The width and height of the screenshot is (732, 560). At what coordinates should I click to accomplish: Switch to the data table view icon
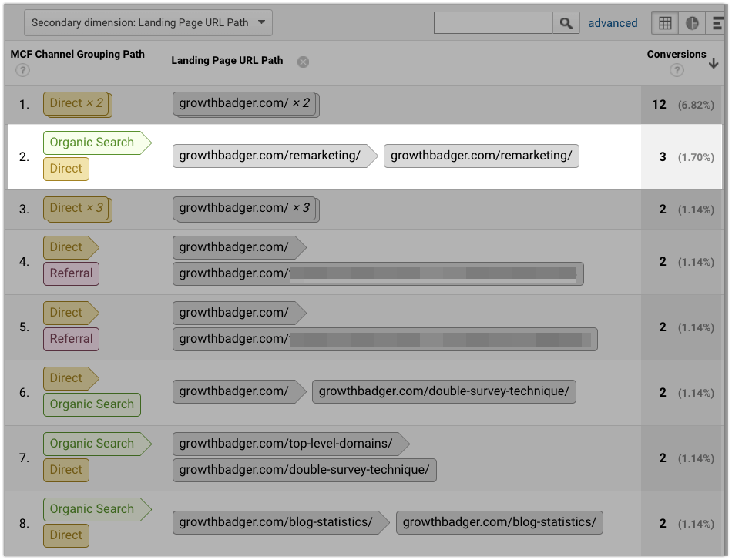665,23
